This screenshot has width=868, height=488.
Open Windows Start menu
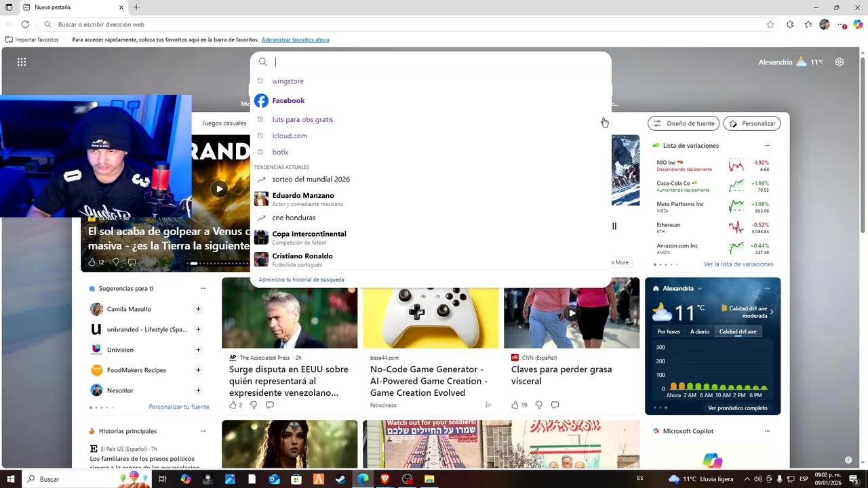pyautogui.click(x=9, y=479)
